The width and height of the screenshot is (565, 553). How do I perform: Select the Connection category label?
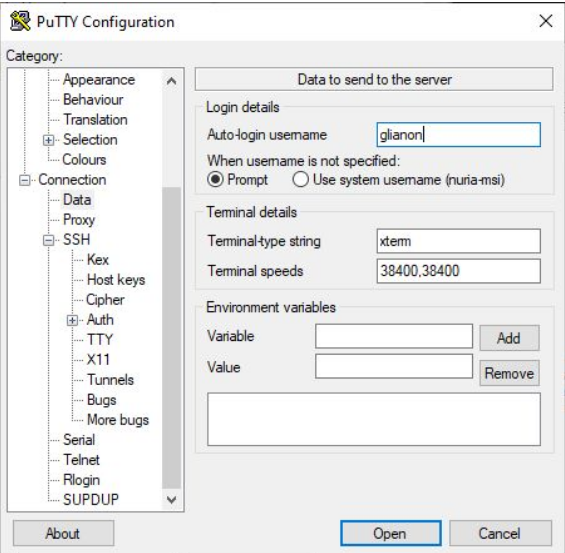pos(72,180)
